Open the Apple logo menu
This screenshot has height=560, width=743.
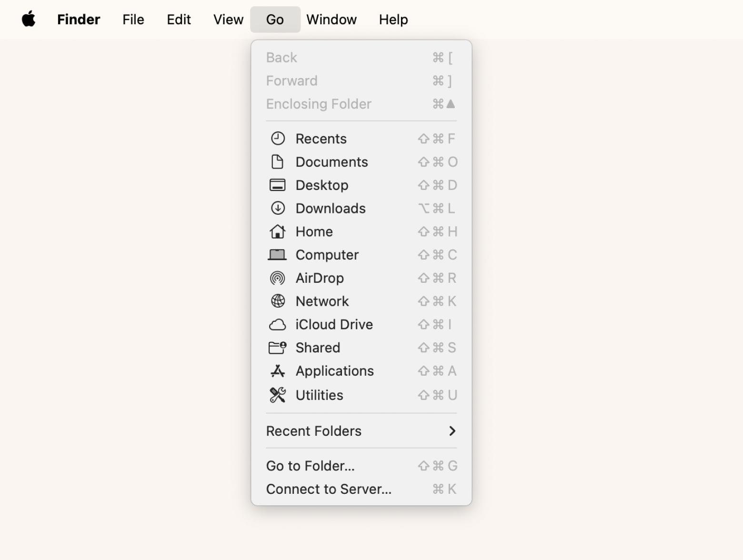(x=29, y=20)
